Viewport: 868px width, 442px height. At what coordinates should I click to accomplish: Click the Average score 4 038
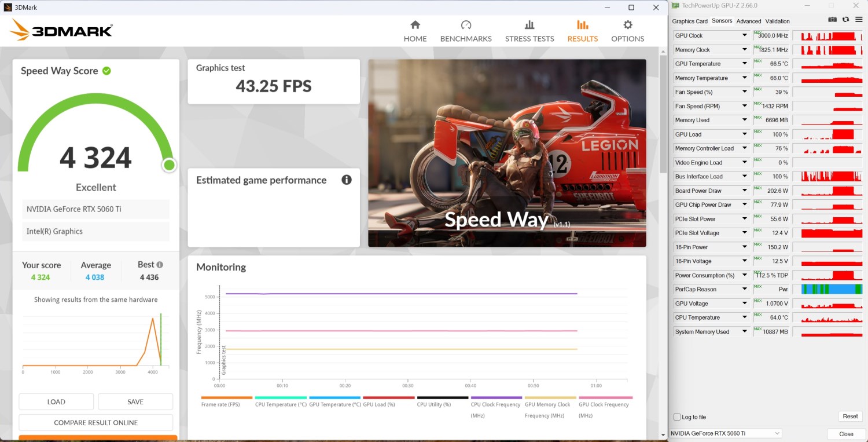click(95, 277)
